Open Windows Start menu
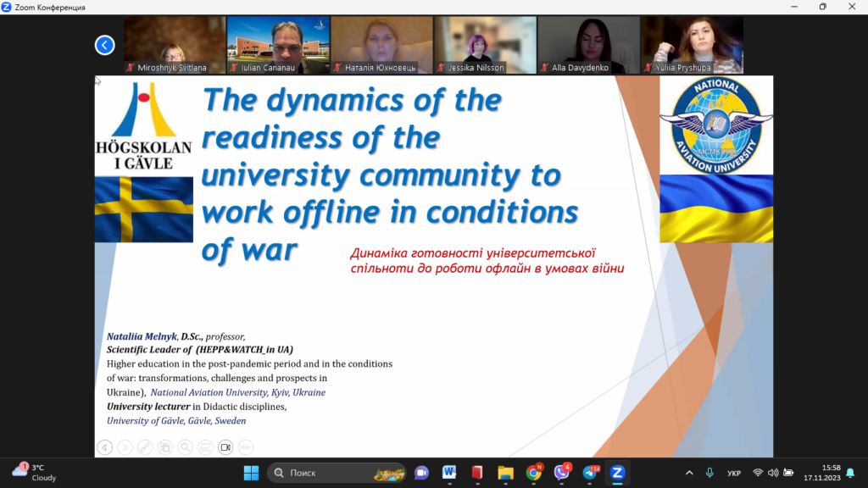868x488 pixels. click(x=251, y=473)
